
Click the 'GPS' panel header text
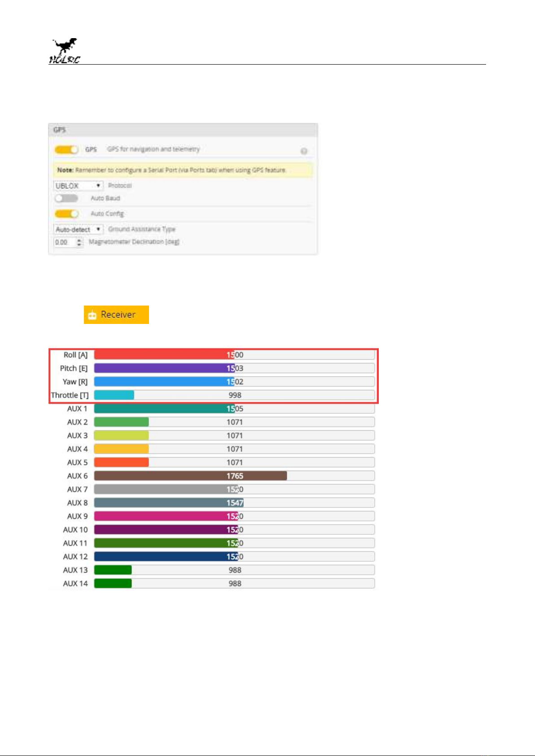click(x=60, y=130)
